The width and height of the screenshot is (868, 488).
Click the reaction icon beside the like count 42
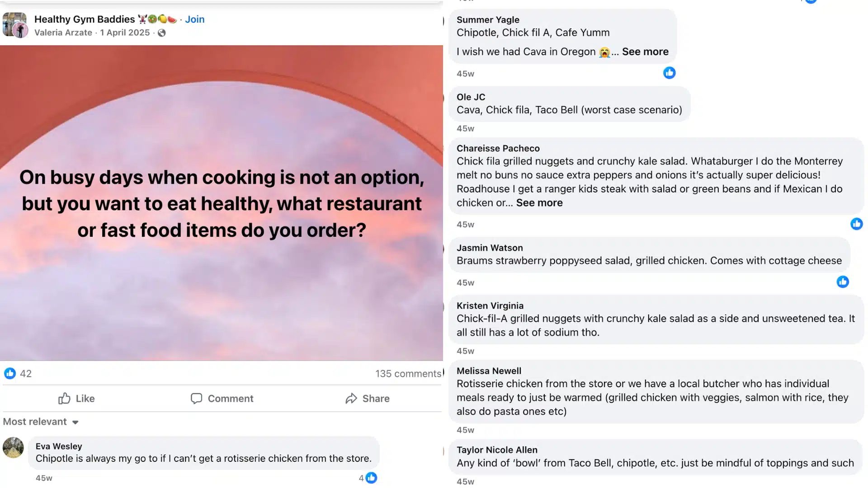point(10,373)
